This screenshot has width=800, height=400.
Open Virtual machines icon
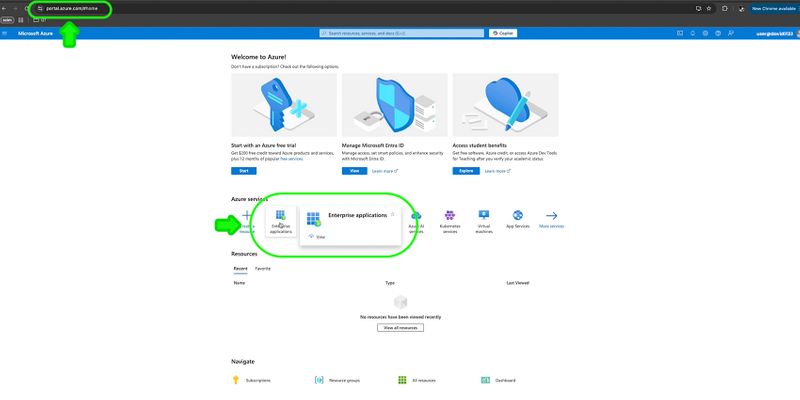coord(484,215)
